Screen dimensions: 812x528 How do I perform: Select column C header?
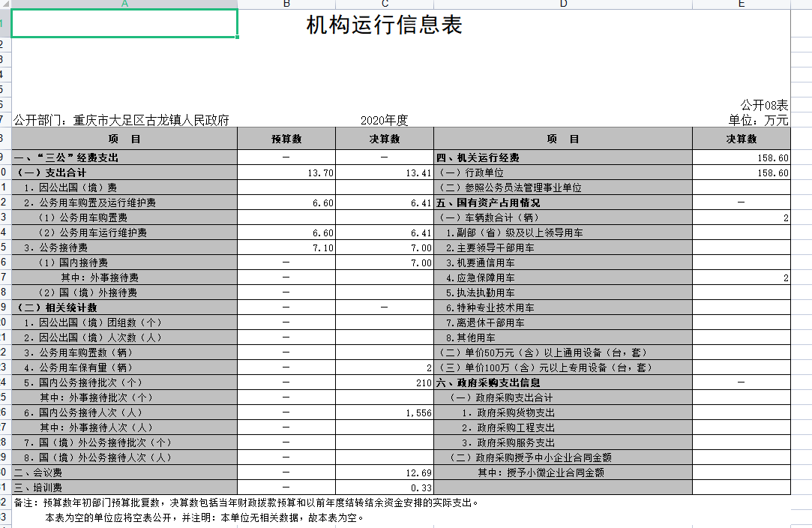pos(385,4)
